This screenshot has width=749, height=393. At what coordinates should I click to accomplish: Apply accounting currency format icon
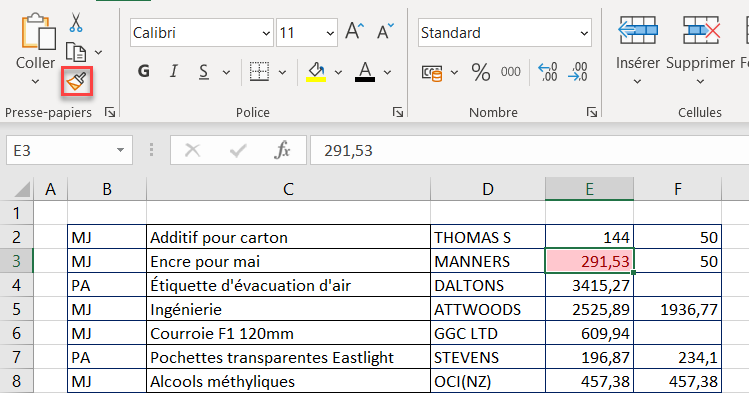(432, 73)
